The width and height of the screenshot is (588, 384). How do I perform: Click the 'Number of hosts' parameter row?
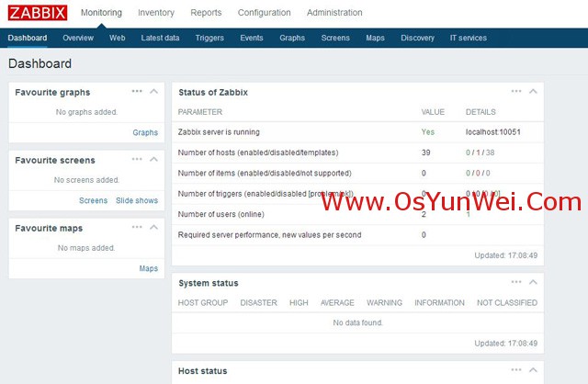pyautogui.click(x=258, y=152)
